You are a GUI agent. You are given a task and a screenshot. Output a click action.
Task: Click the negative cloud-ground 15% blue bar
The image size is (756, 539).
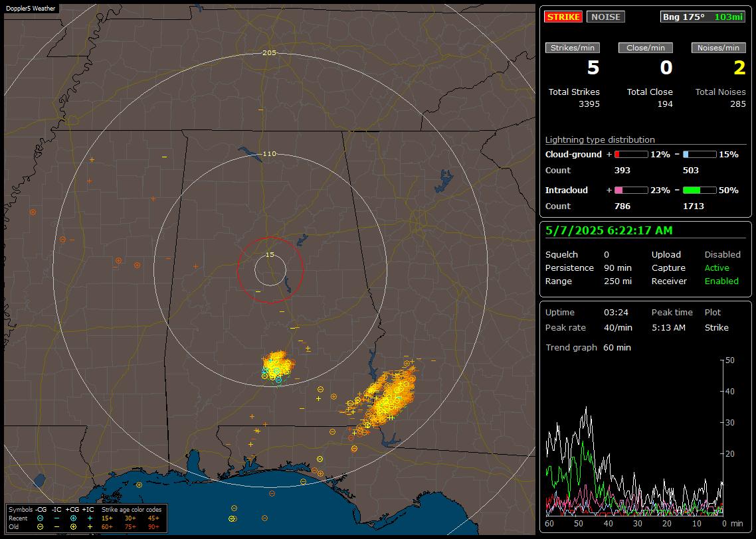pyautogui.click(x=700, y=155)
